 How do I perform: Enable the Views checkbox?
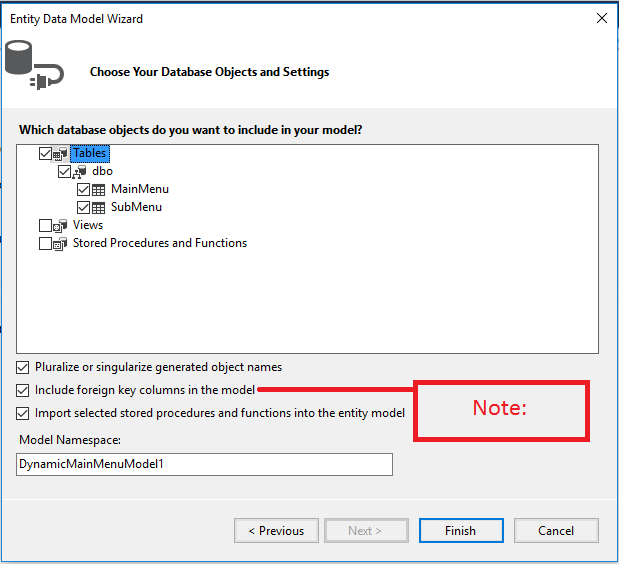(45, 226)
